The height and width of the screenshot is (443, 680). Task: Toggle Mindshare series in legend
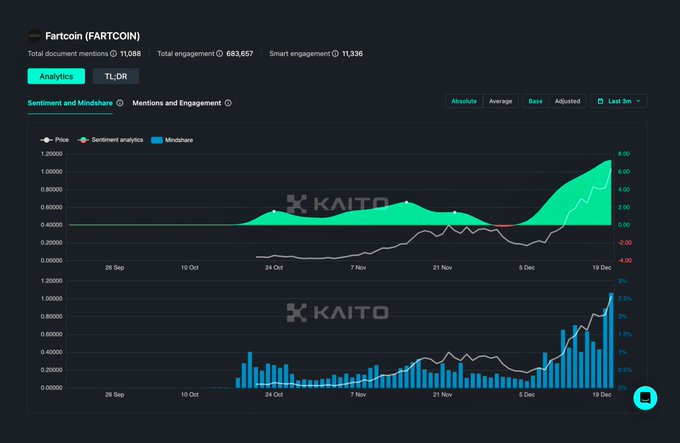point(172,140)
